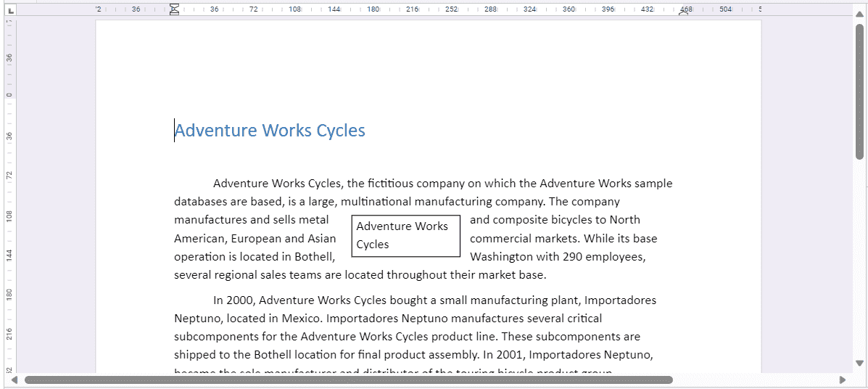The width and height of the screenshot is (868, 389).
Task: Click the 216 mark on horizontal ruler
Action: pyautogui.click(x=412, y=9)
